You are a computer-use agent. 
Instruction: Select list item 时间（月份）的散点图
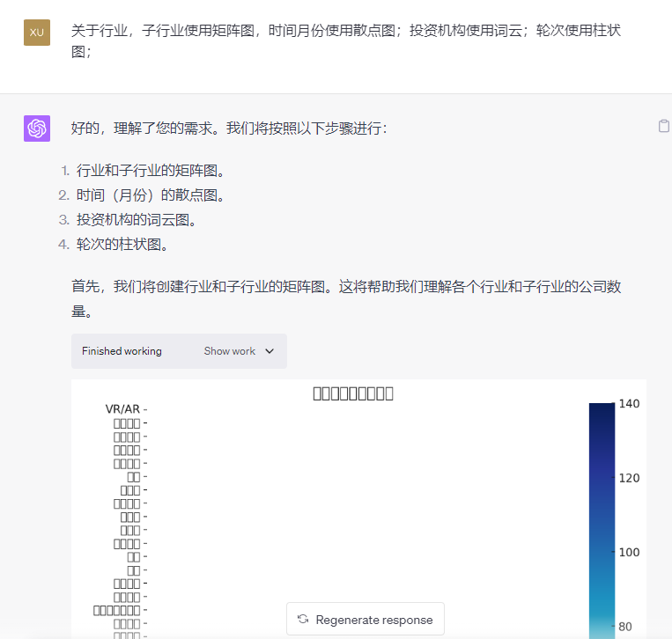(151, 195)
